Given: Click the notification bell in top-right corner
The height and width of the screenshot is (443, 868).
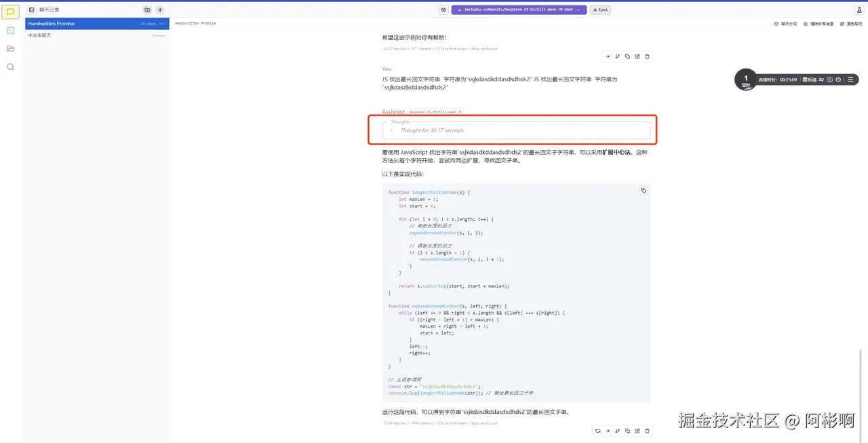Looking at the screenshot, I should tap(859, 9).
